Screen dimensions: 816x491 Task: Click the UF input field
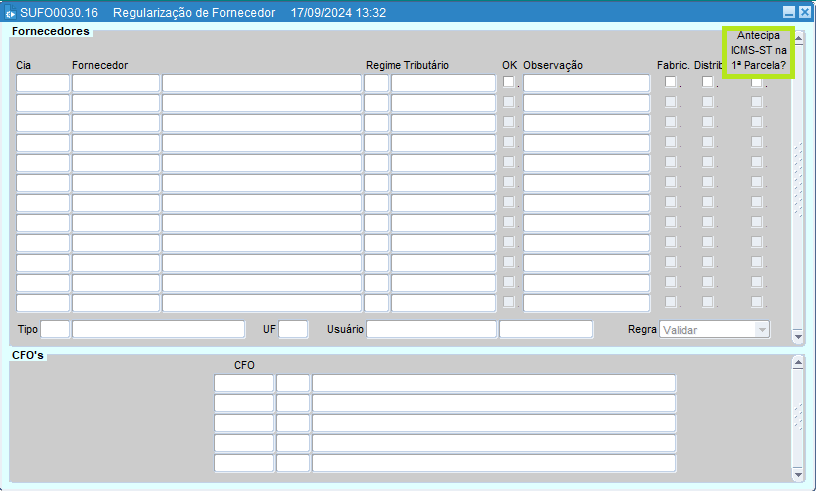click(x=293, y=329)
